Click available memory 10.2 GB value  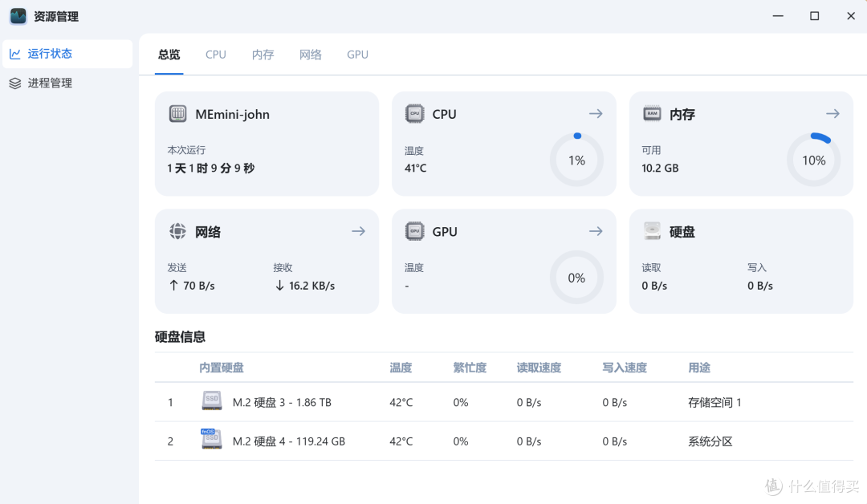tap(660, 168)
